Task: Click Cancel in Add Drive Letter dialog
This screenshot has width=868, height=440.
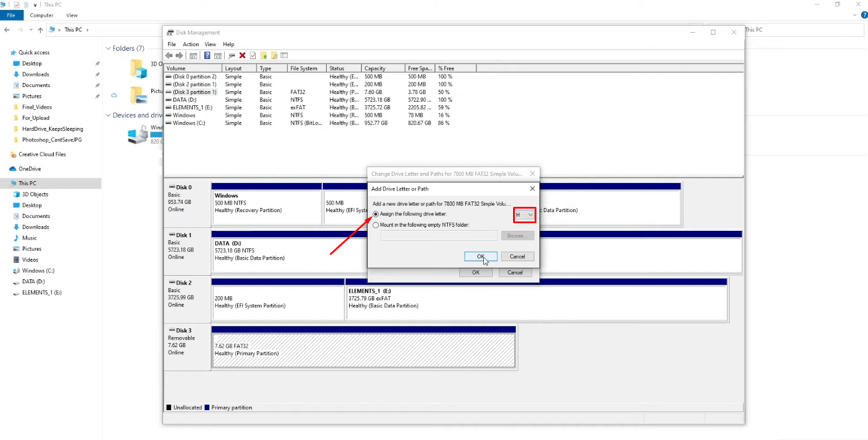Action: [517, 257]
